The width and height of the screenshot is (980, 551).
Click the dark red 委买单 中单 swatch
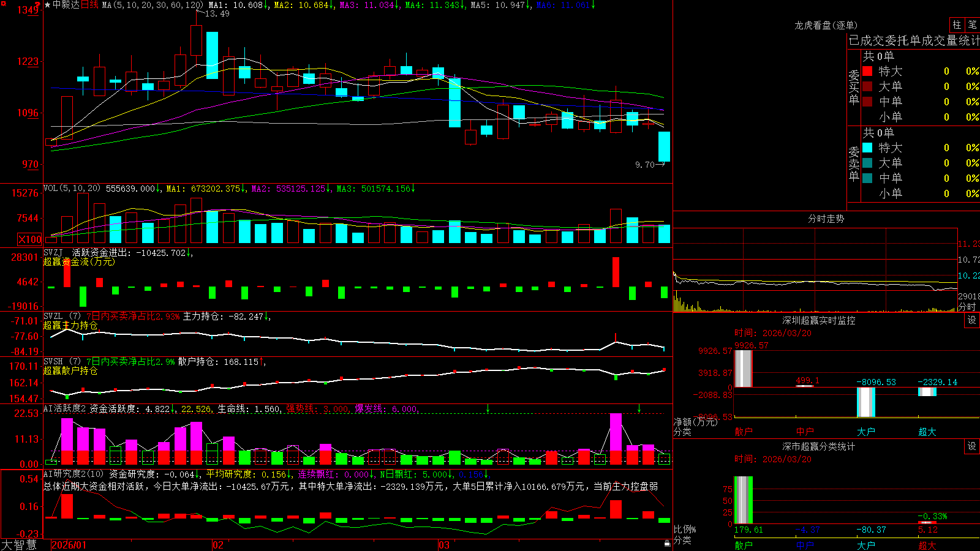pyautogui.click(x=867, y=102)
